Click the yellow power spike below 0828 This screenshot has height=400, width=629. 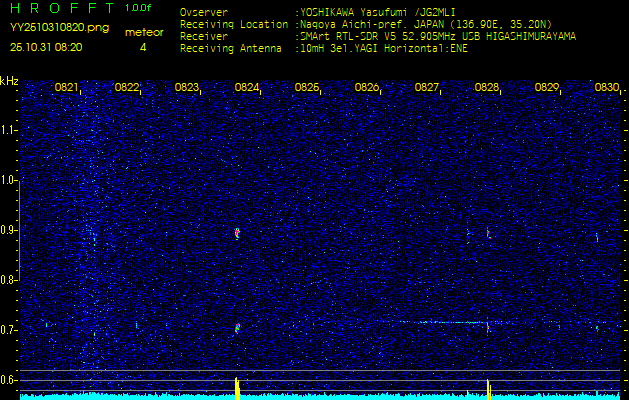coord(488,389)
